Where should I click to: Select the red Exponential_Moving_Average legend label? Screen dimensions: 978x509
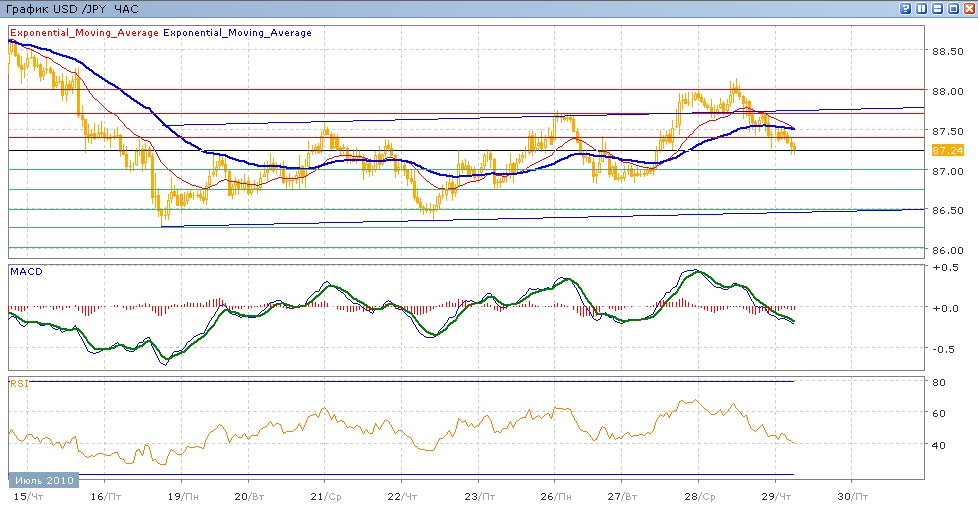tap(83, 33)
